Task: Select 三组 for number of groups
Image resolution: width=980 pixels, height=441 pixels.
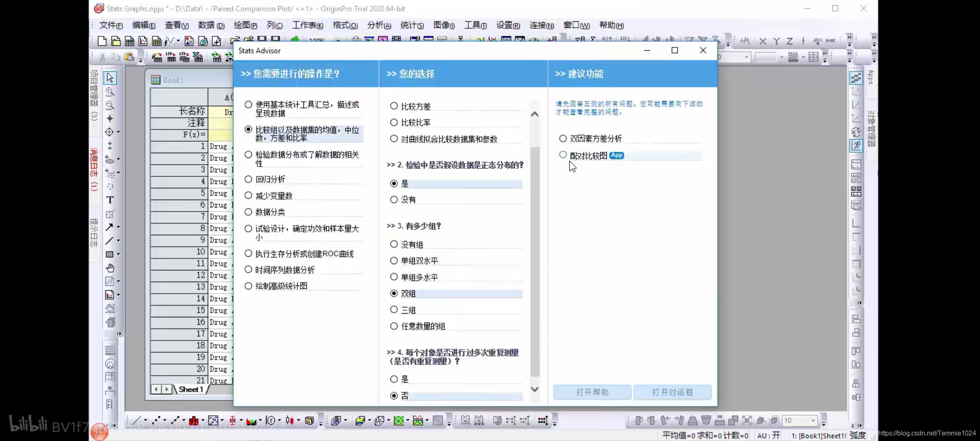Action: point(394,310)
